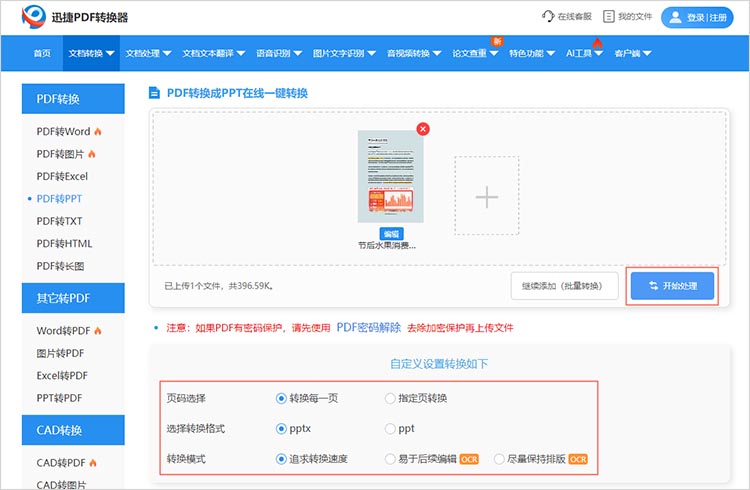Click the flame icon next to Word转PDF
The height and width of the screenshot is (490, 750).
(x=98, y=331)
